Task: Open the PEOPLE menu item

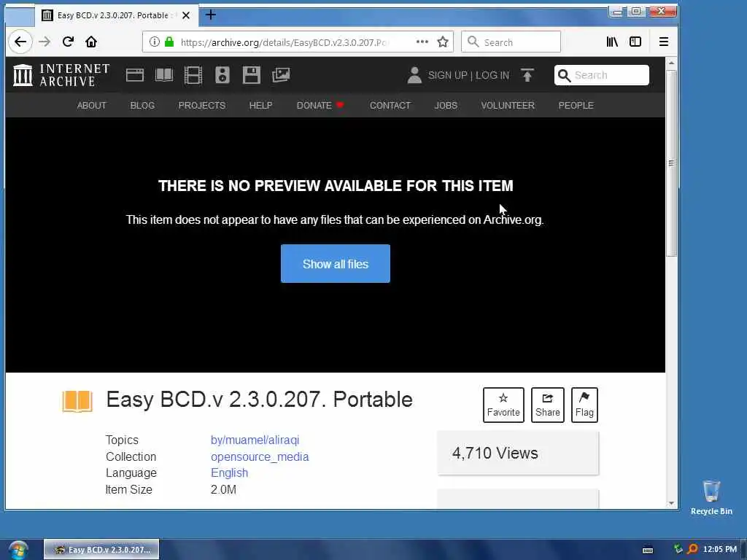Action: [576, 105]
